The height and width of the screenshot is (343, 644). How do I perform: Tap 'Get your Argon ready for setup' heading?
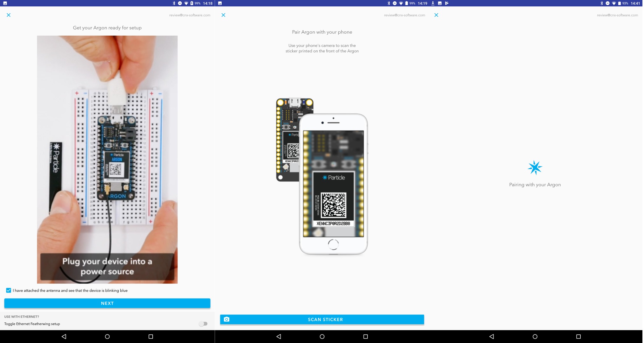point(107,28)
